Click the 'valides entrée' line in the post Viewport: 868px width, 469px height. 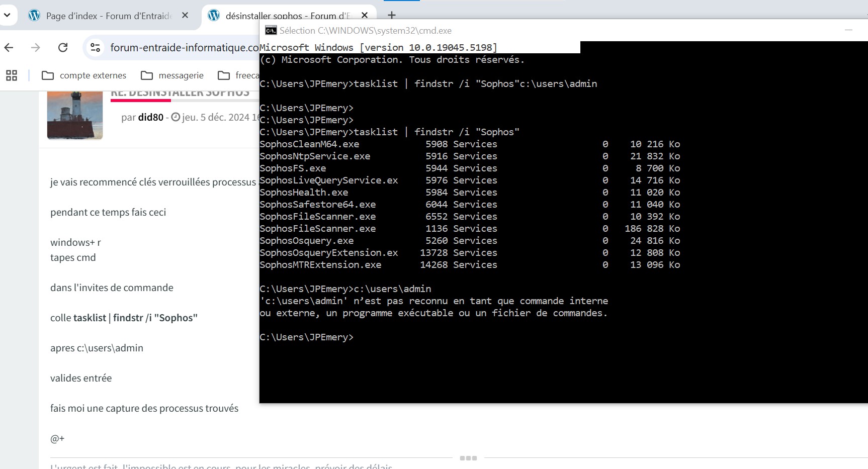(81, 378)
